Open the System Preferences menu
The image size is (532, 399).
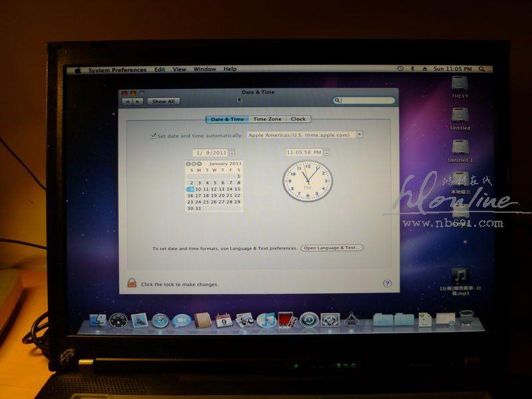pyautogui.click(x=118, y=70)
